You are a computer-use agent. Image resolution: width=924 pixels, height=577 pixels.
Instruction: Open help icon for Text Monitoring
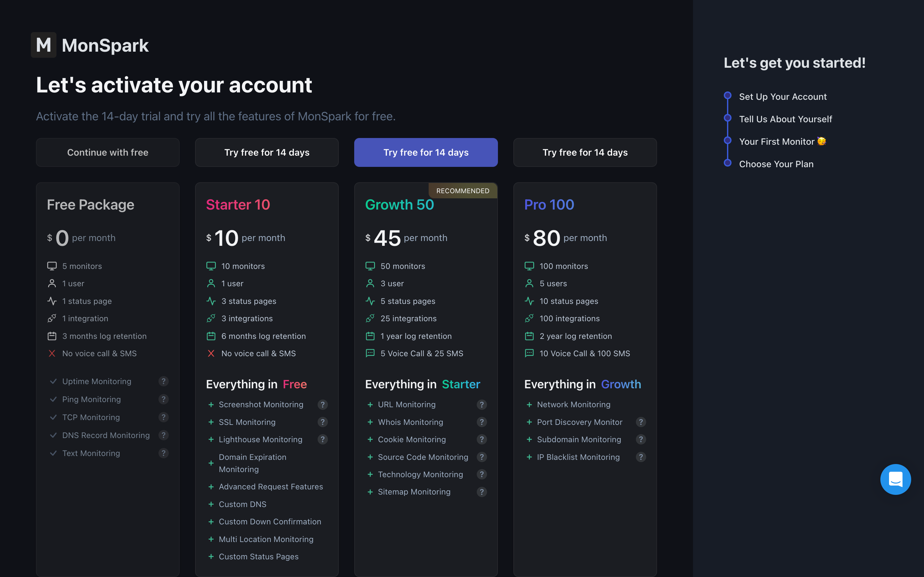(x=163, y=453)
